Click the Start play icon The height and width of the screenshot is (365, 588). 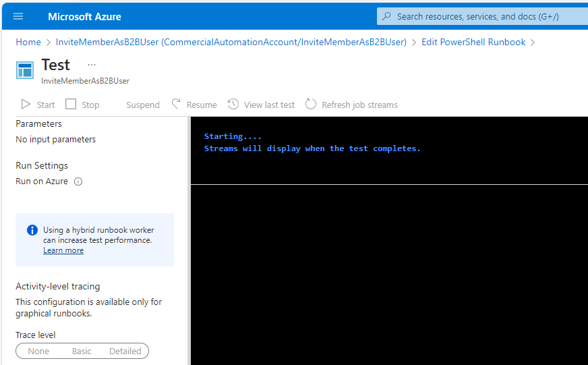26,104
